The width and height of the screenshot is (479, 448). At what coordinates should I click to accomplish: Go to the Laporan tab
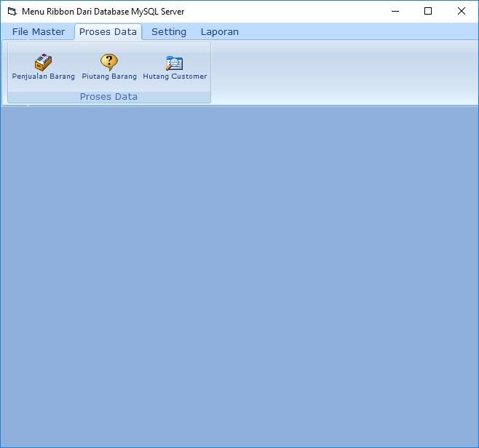pos(220,32)
